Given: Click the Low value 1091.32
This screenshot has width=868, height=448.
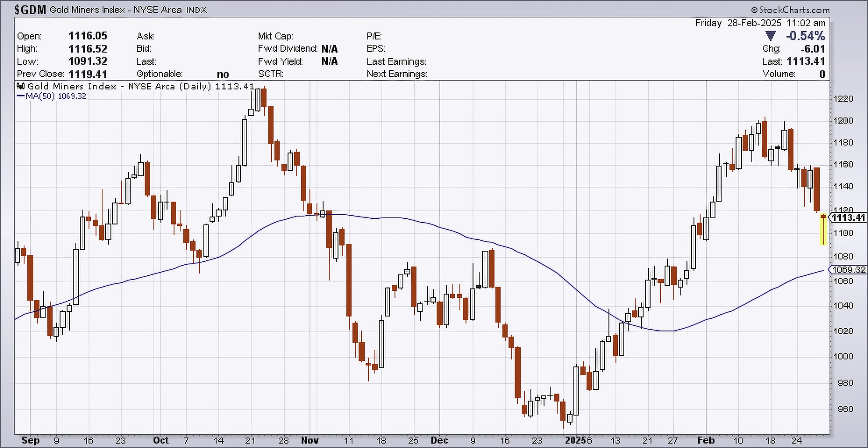Looking at the screenshot, I should click(88, 61).
